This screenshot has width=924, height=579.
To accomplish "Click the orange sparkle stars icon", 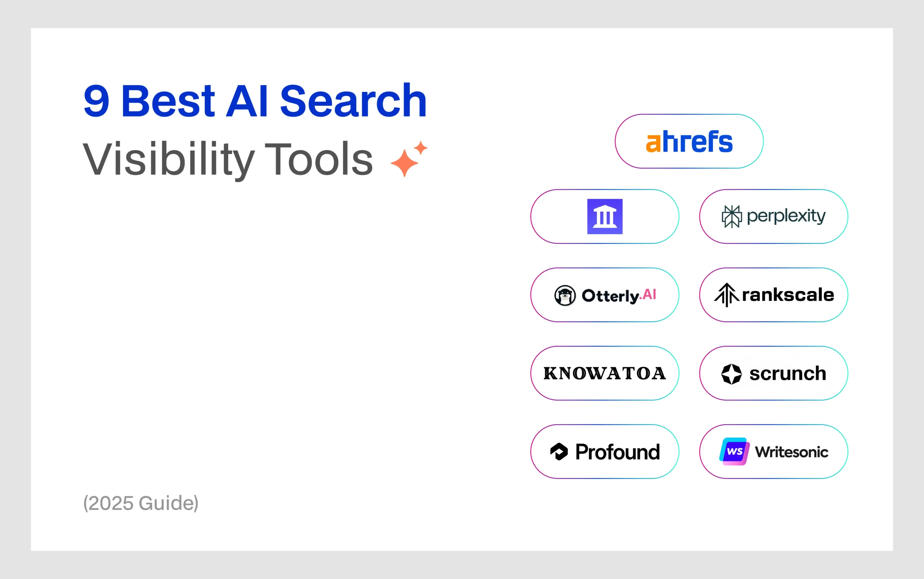I will (408, 159).
